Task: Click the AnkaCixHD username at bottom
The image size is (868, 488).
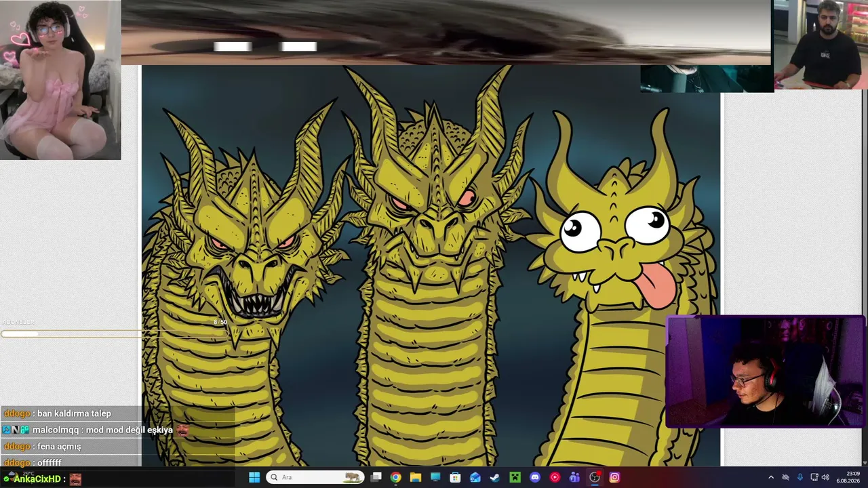Action: point(38,479)
